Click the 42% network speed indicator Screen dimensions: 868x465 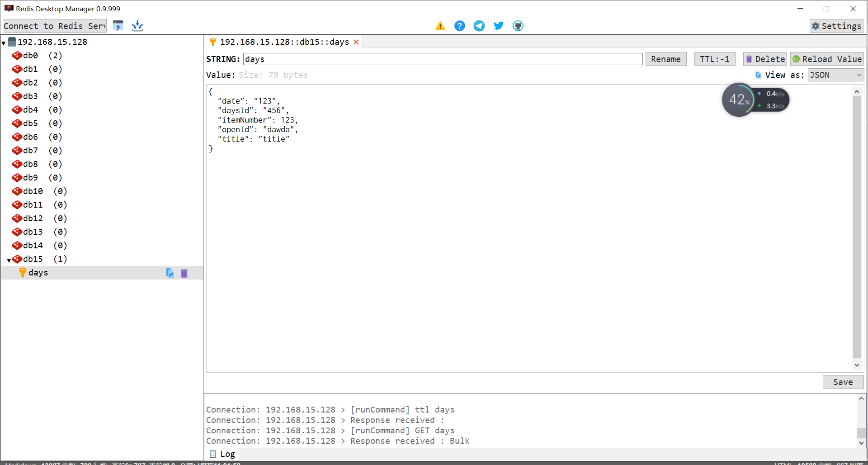pos(740,100)
